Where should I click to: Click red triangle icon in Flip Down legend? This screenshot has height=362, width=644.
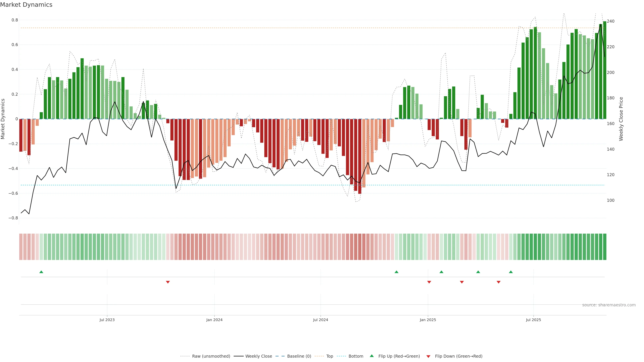(x=428, y=356)
